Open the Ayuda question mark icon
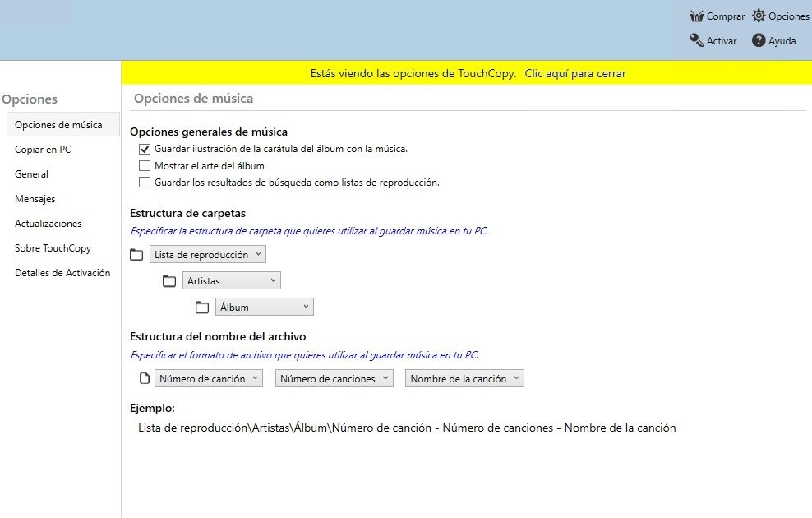The image size is (812, 518). coord(759,40)
